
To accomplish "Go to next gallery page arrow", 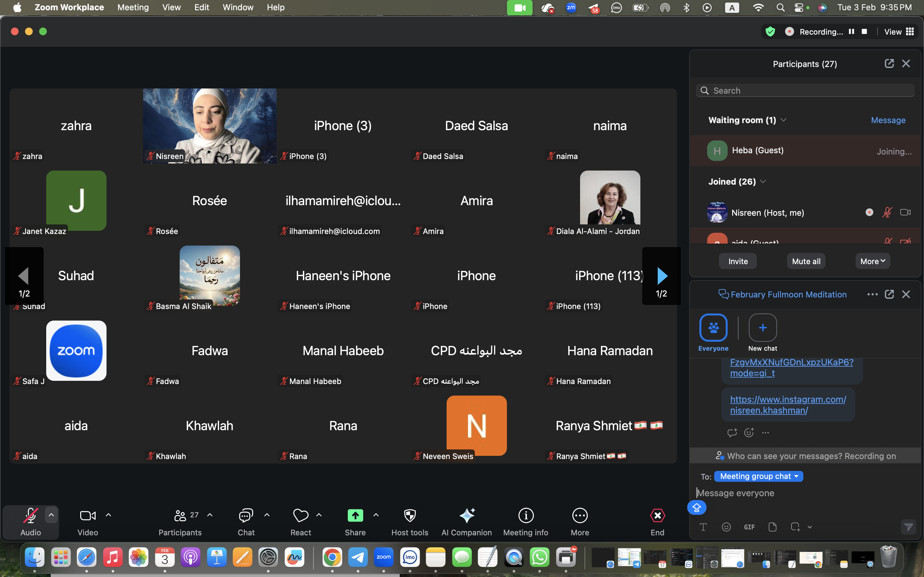I will click(662, 276).
